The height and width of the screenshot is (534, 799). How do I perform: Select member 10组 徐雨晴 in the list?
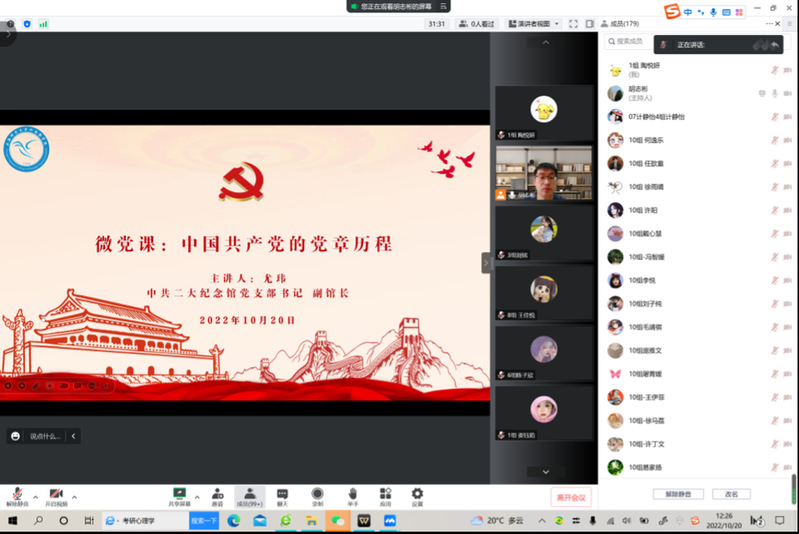tap(698, 187)
